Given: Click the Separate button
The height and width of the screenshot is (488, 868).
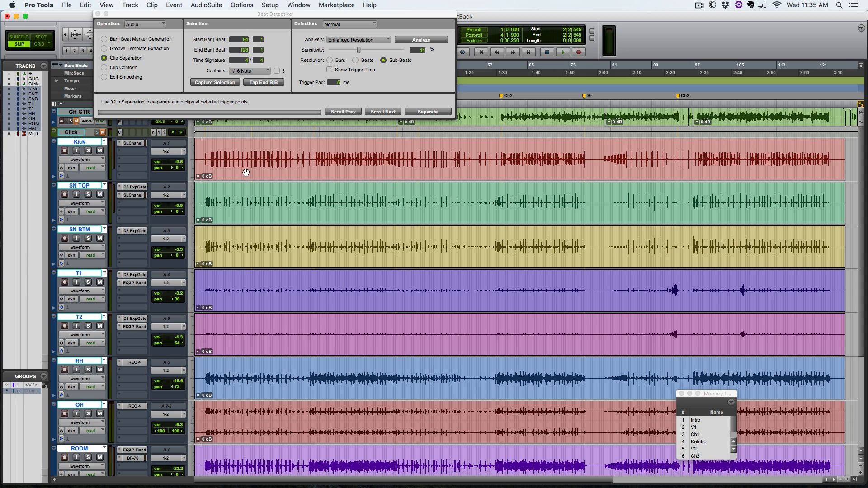Looking at the screenshot, I should tap(428, 112).
